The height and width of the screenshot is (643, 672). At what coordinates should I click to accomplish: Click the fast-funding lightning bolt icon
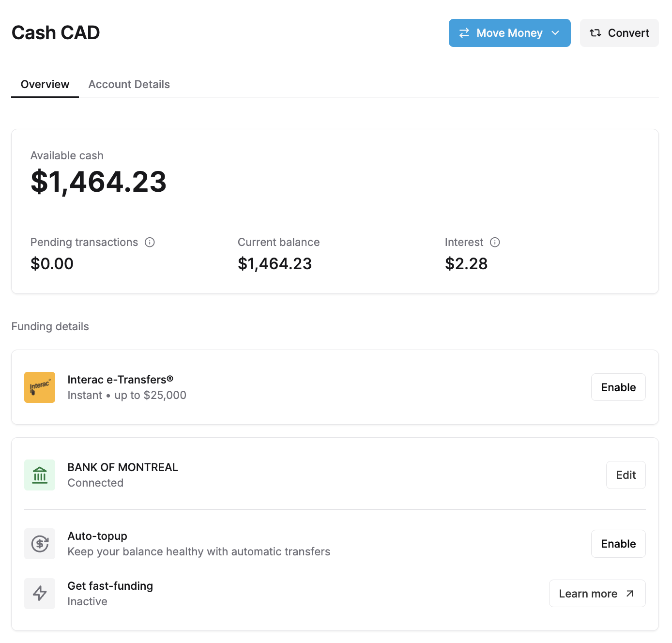click(x=40, y=593)
